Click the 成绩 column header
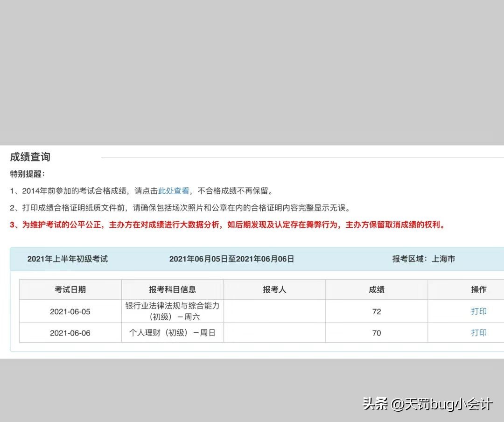Screen dimensions: 504x422 point(376,289)
